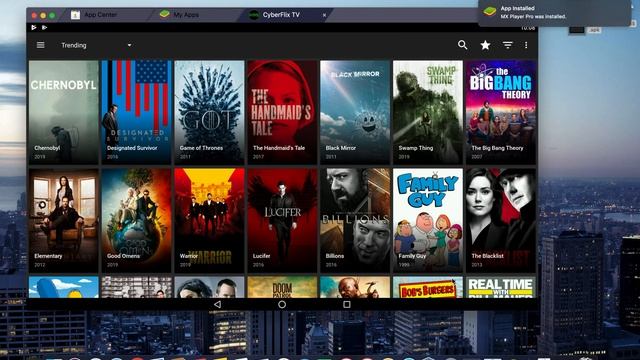Switch to the App Center tab
This screenshot has width=640, height=360.
(100, 15)
